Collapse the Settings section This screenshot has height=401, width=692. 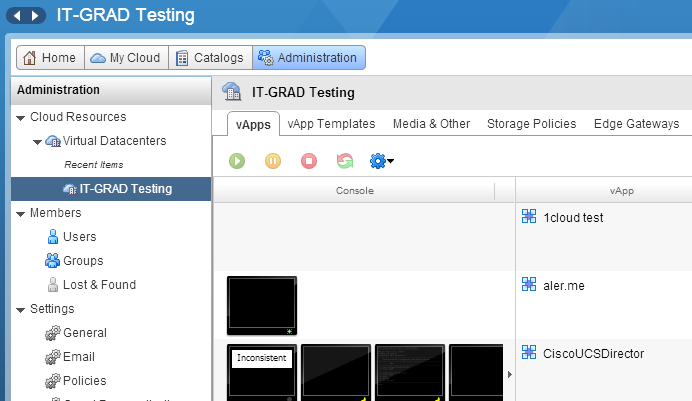[x=20, y=310]
